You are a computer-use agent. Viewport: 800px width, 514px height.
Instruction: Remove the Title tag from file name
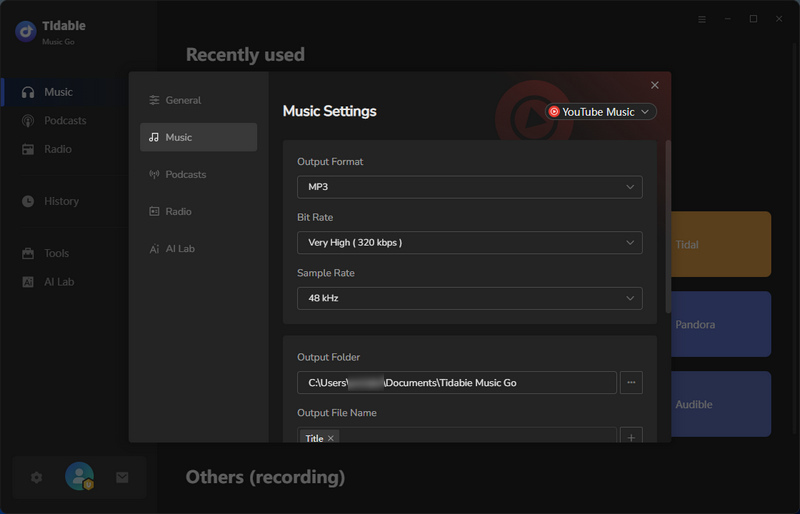[331, 438]
